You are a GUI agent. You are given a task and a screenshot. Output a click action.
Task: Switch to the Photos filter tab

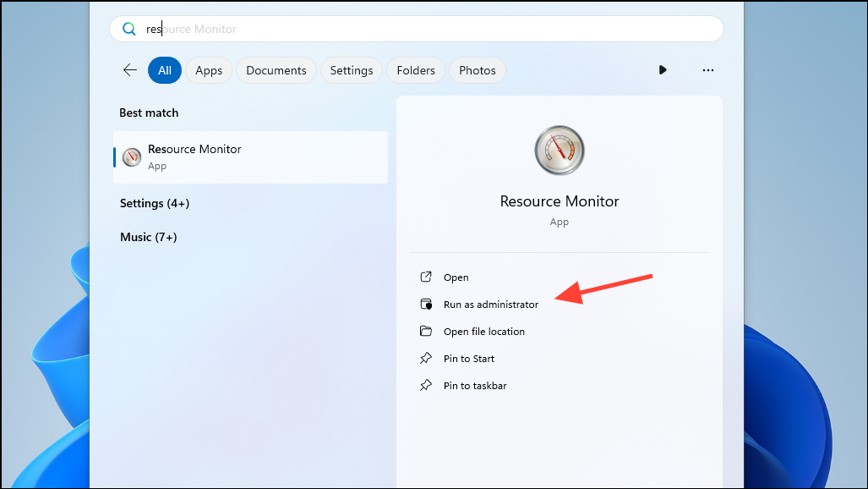(x=478, y=70)
